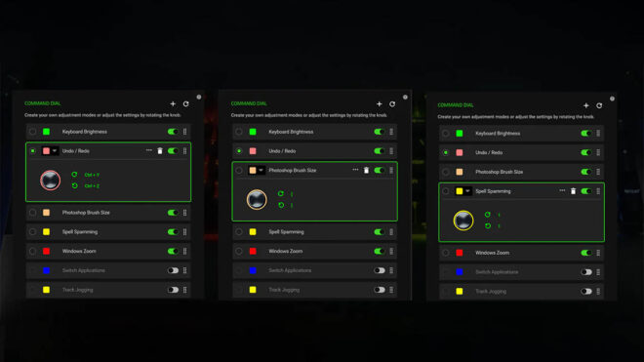The height and width of the screenshot is (362, 644).
Task: Select Spell Spamming radio button in left panel
Action: click(x=32, y=232)
